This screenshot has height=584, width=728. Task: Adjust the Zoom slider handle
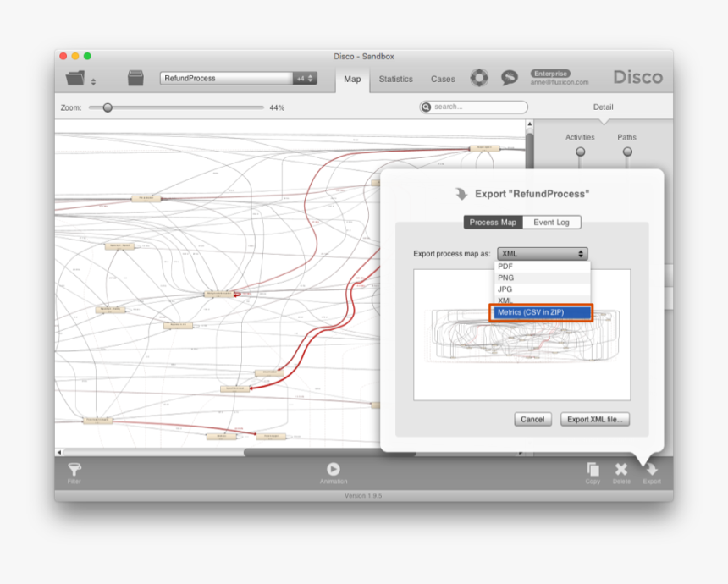108,107
